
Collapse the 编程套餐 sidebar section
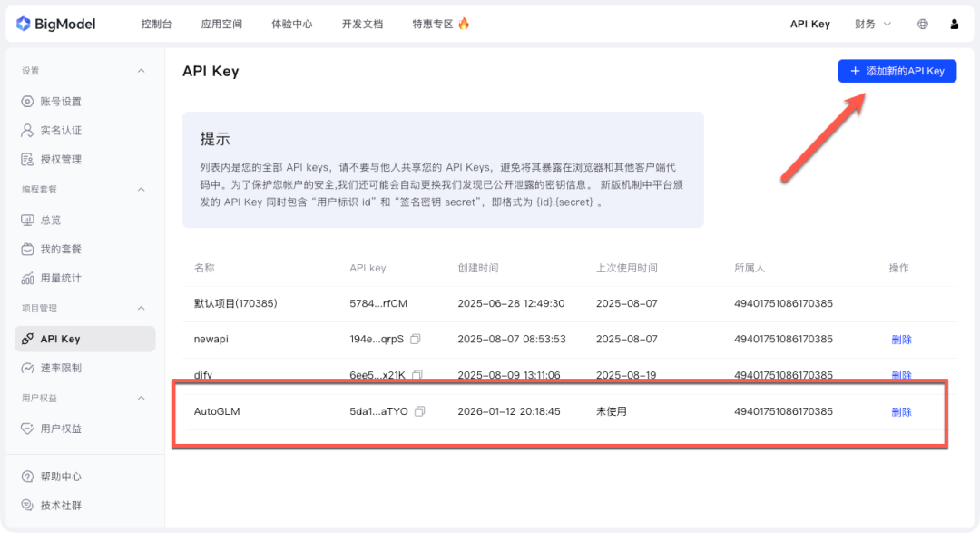[141, 190]
